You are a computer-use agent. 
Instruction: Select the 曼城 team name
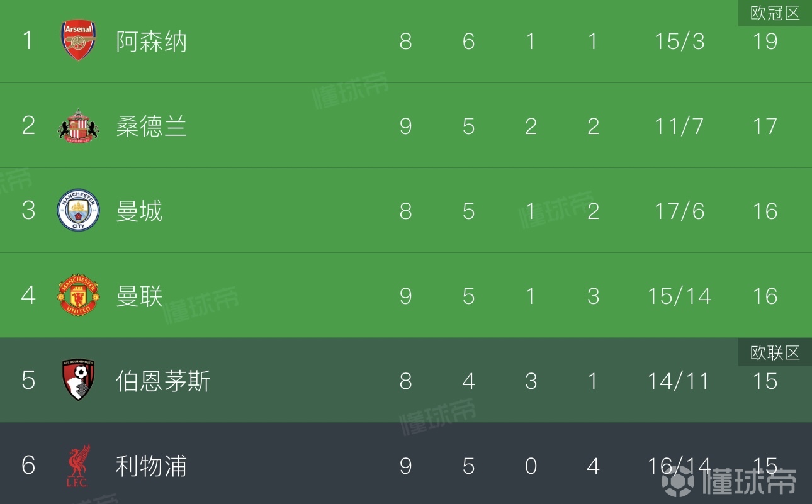(139, 211)
